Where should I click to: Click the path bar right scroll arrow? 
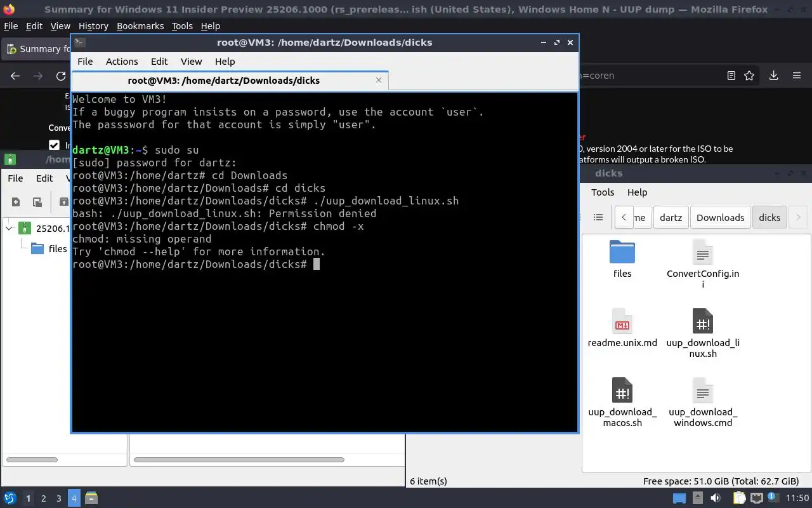tap(798, 217)
